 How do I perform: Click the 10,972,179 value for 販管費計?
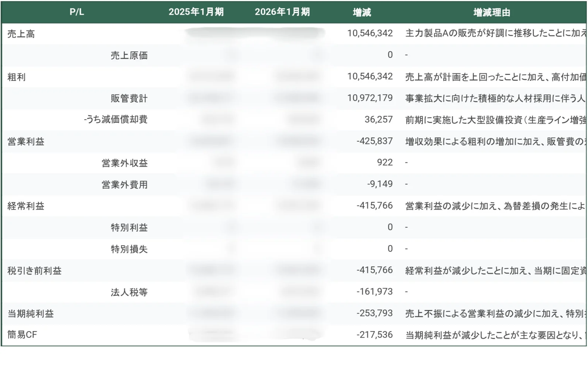click(x=370, y=98)
